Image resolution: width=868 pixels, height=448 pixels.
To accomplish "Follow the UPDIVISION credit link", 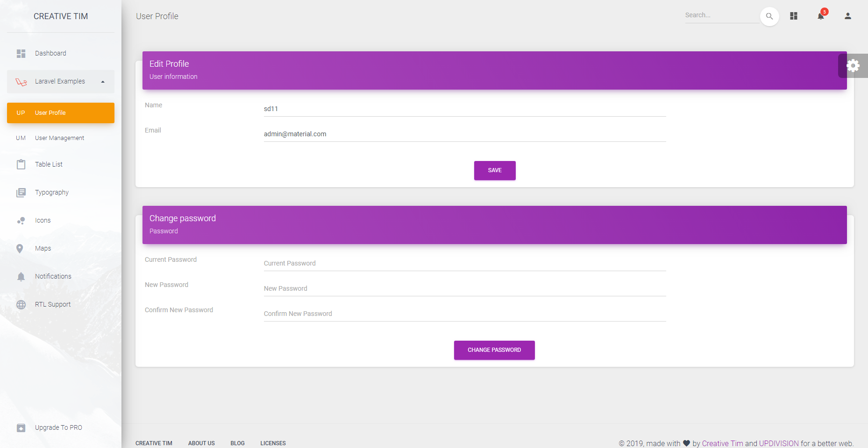I will click(779, 443).
